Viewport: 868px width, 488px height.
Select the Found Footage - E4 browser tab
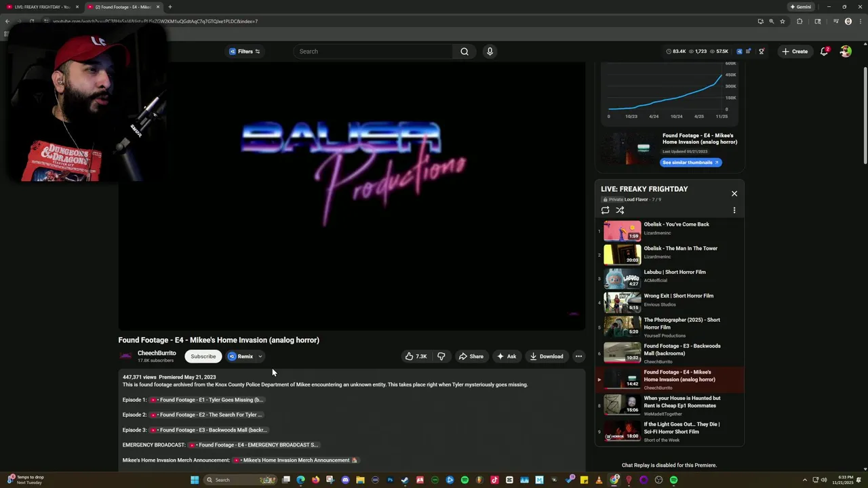coord(123,7)
